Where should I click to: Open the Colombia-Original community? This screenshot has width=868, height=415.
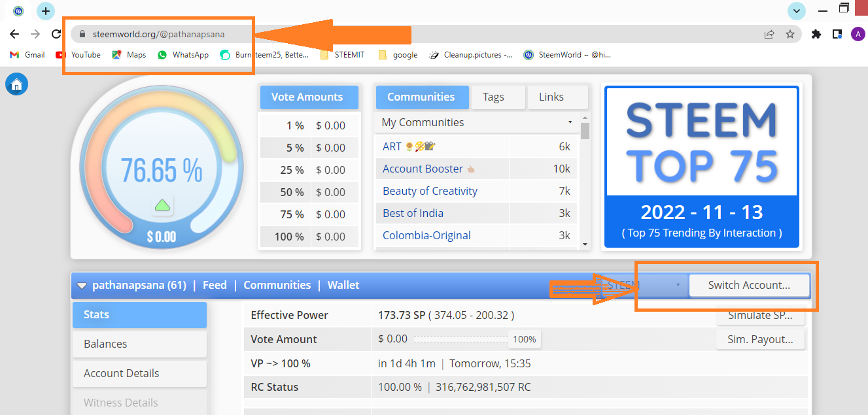pos(426,235)
